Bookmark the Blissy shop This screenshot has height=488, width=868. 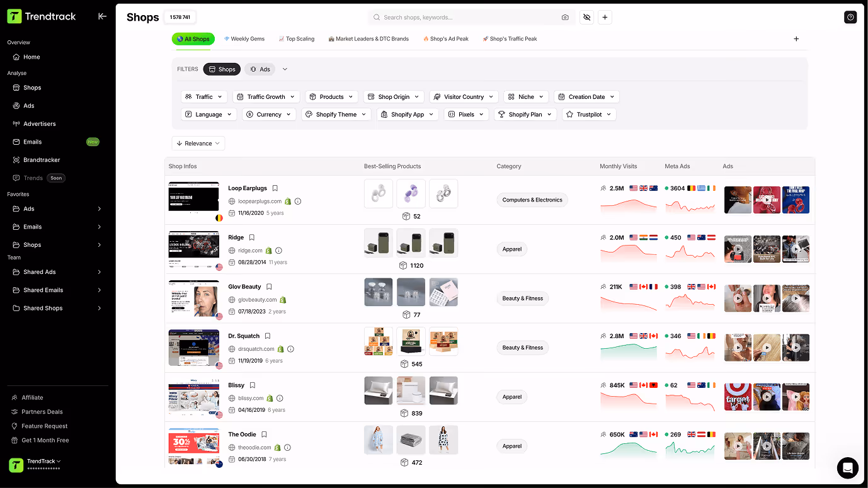coord(253,385)
